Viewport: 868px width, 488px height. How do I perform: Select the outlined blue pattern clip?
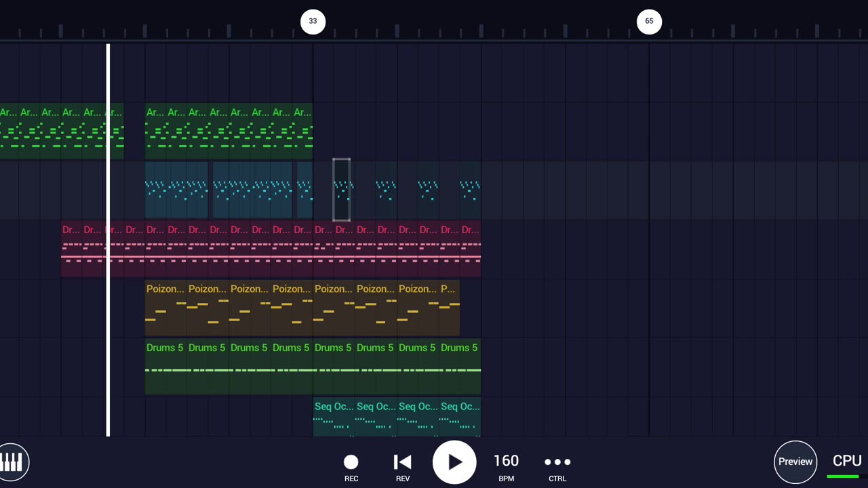(x=342, y=190)
